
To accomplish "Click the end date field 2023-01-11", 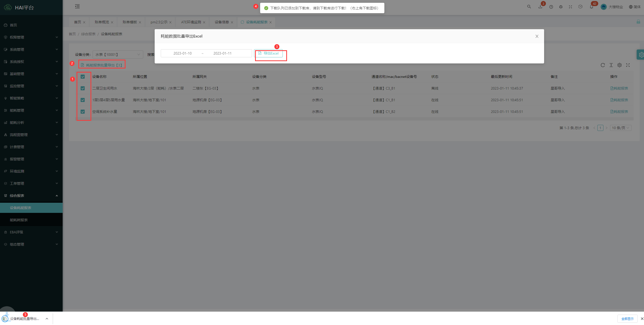I will pyautogui.click(x=222, y=53).
